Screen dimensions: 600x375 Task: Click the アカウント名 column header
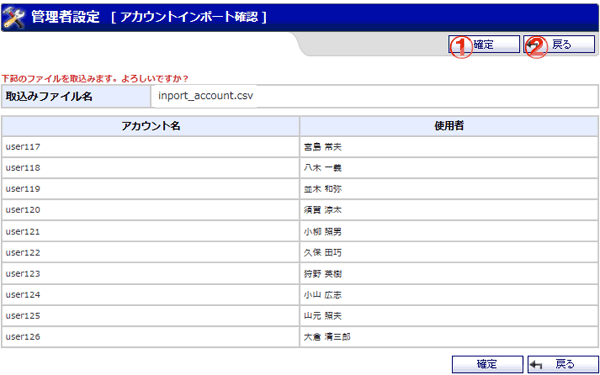[151, 126]
